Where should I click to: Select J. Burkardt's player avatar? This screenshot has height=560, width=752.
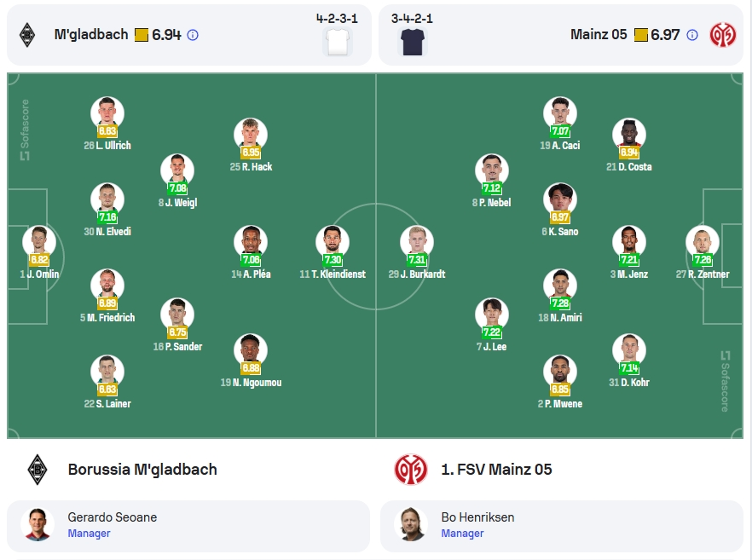[417, 242]
